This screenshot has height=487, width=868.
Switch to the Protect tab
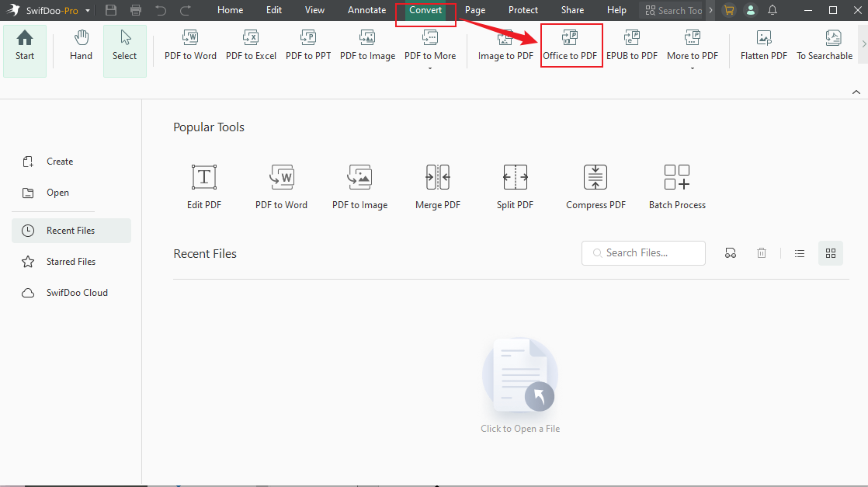tap(523, 10)
